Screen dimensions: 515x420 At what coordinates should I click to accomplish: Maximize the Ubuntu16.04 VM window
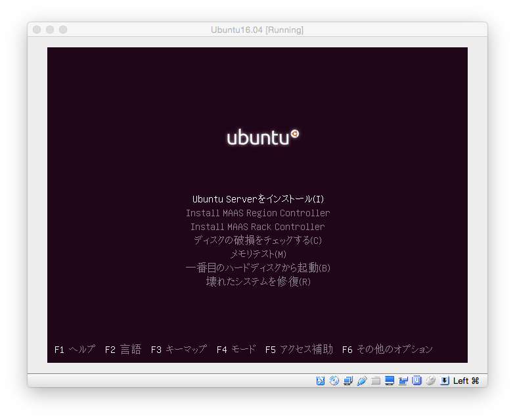[63, 30]
